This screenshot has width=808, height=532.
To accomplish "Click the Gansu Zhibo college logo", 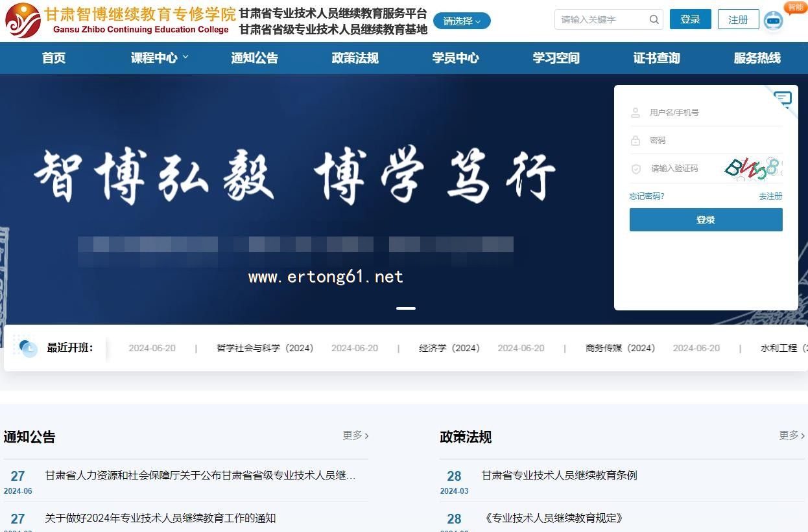I will pos(23,20).
